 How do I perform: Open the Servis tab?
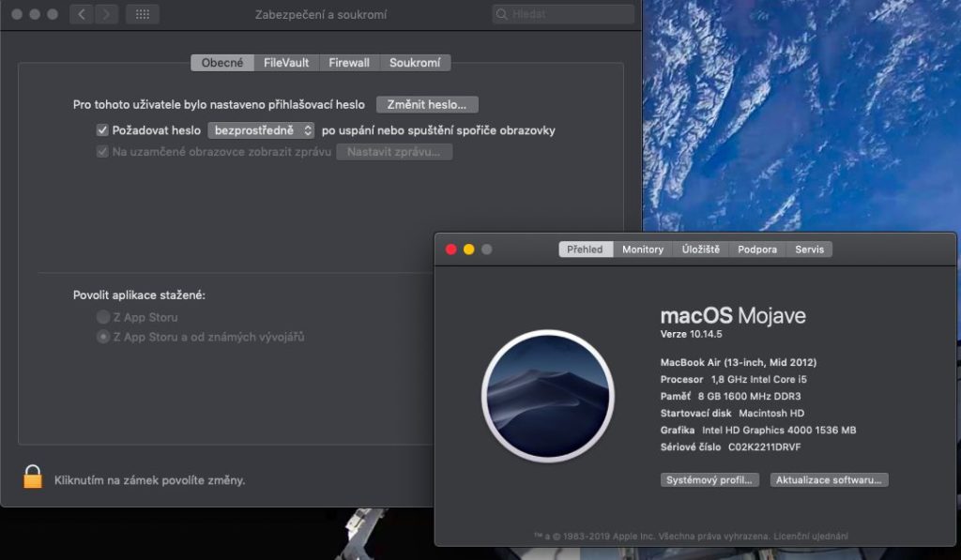810,250
